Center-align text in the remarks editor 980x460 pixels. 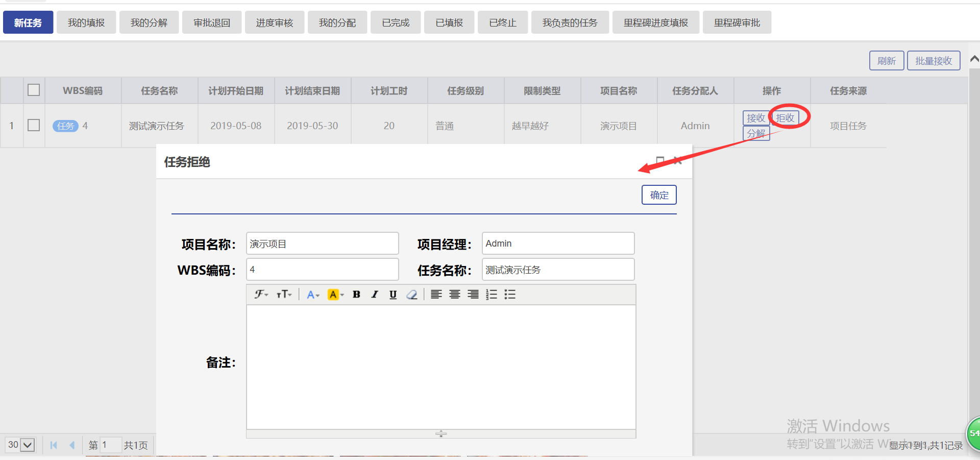click(x=454, y=295)
